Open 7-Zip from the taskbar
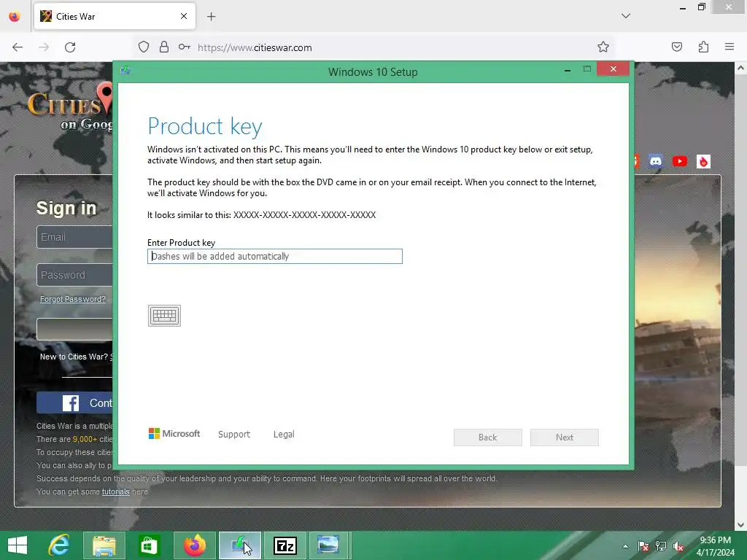 285,545
